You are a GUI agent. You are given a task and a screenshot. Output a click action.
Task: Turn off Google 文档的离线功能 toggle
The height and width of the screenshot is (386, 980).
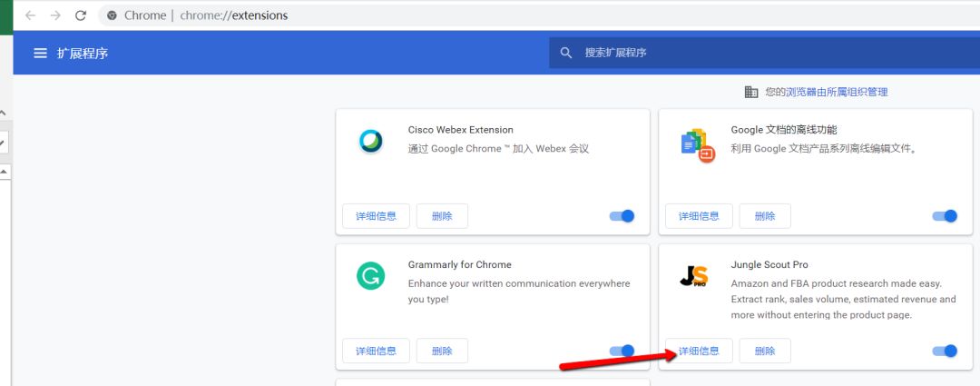(945, 216)
